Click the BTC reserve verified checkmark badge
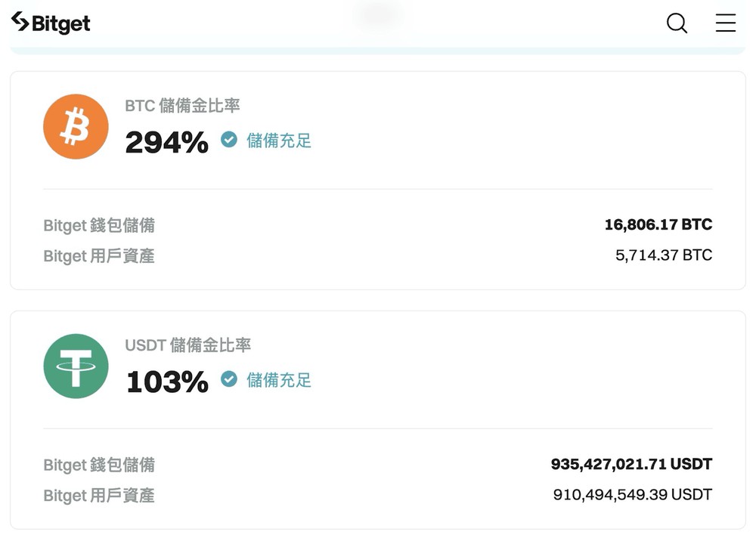This screenshot has height=541, width=756. pyautogui.click(x=229, y=140)
